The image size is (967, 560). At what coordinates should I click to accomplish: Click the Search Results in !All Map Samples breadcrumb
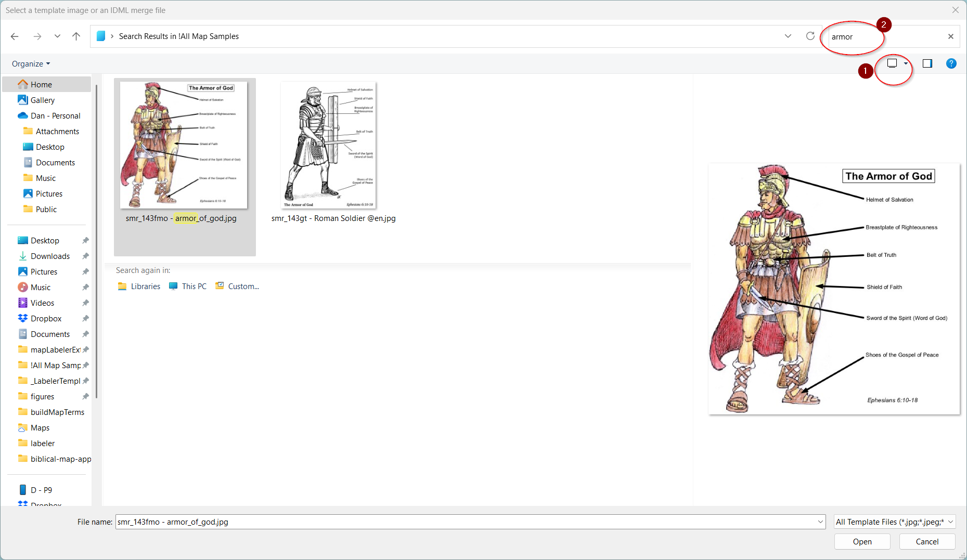coord(179,36)
